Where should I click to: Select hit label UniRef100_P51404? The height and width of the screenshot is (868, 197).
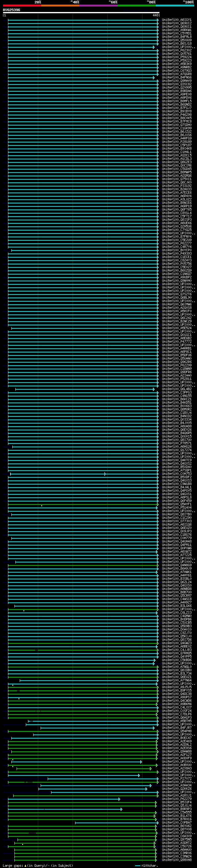pyautogui.click(x=176, y=508)
